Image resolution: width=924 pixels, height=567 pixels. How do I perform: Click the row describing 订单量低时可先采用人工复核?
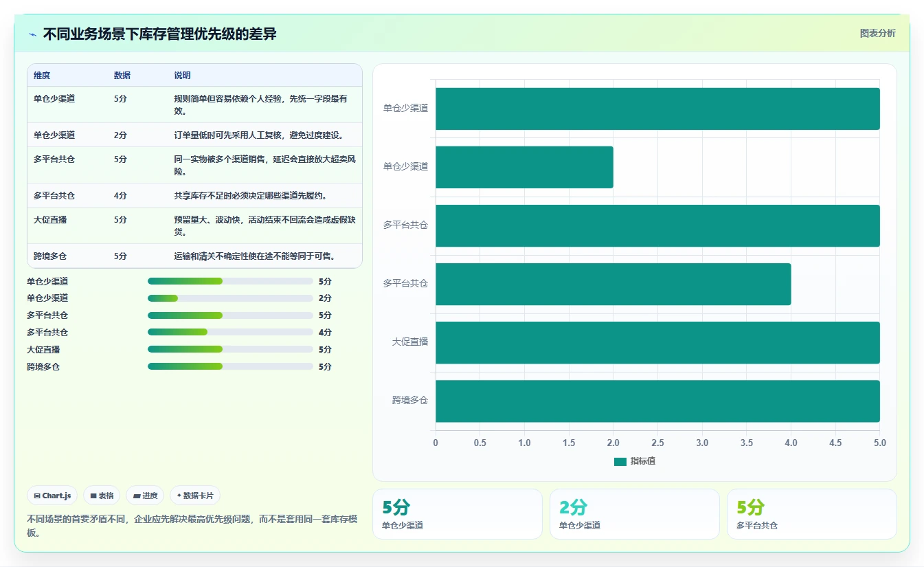(194, 135)
